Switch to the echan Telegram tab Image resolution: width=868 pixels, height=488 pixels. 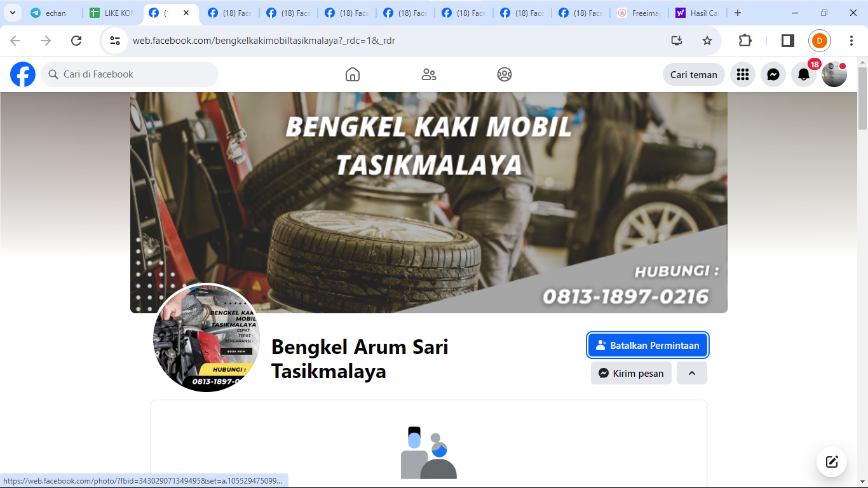pos(53,13)
